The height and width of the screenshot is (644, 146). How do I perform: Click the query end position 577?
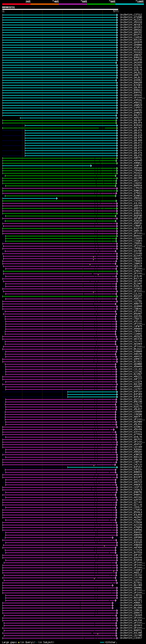click(115, 11)
